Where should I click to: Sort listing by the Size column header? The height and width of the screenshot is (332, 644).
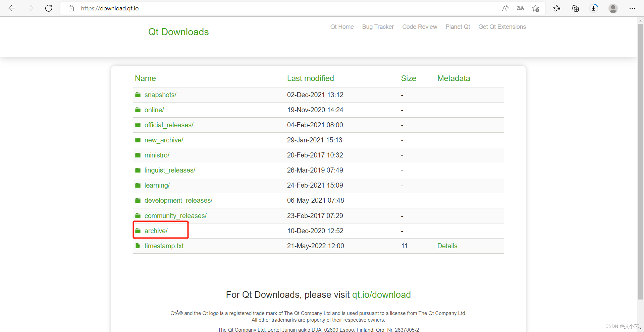click(x=409, y=78)
